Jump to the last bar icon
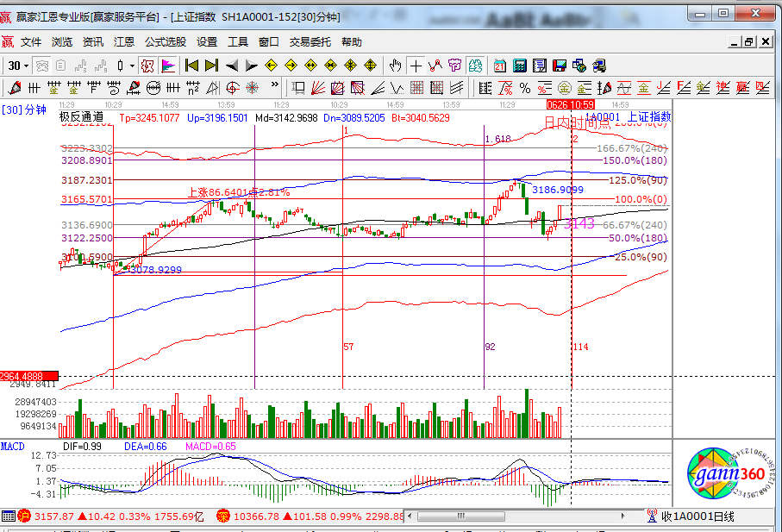Screen dimensions: 782x532 pos(211,66)
